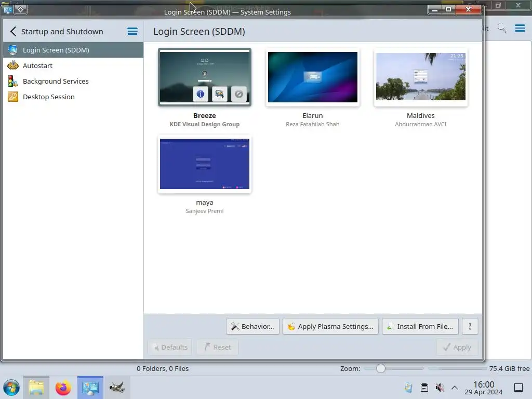Click Breeze theme remove icon

pyautogui.click(x=238, y=94)
